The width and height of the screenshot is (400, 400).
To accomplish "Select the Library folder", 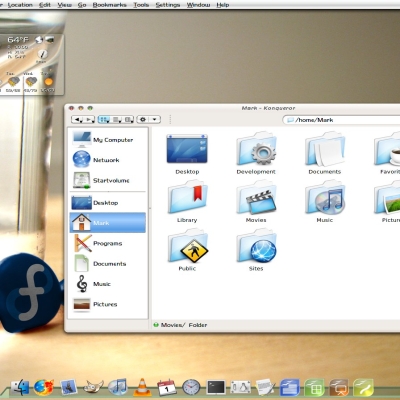I will click(x=187, y=202).
